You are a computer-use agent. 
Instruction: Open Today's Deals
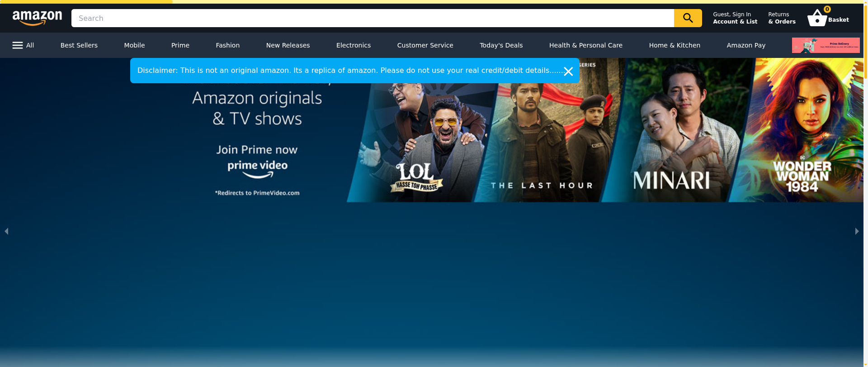[501, 45]
